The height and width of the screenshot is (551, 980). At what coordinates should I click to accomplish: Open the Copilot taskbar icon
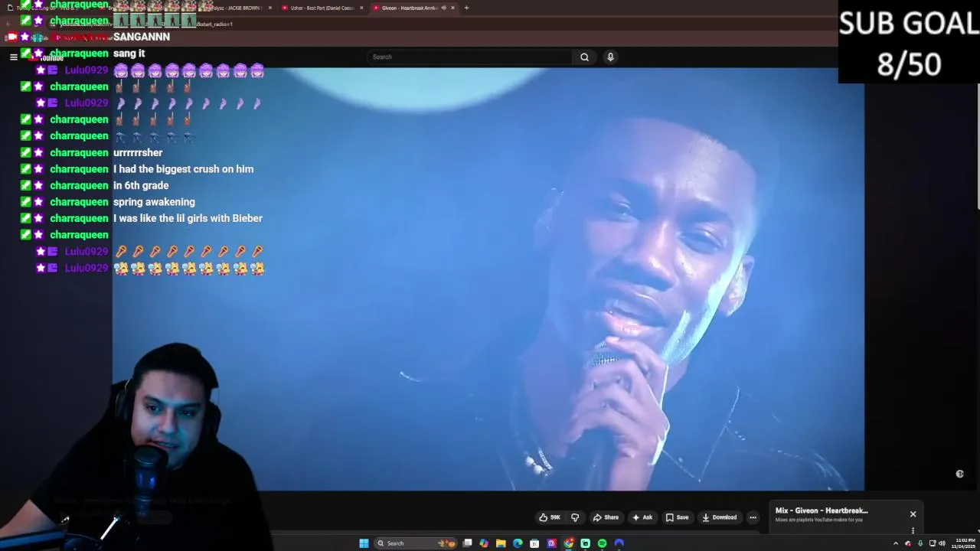(x=484, y=543)
